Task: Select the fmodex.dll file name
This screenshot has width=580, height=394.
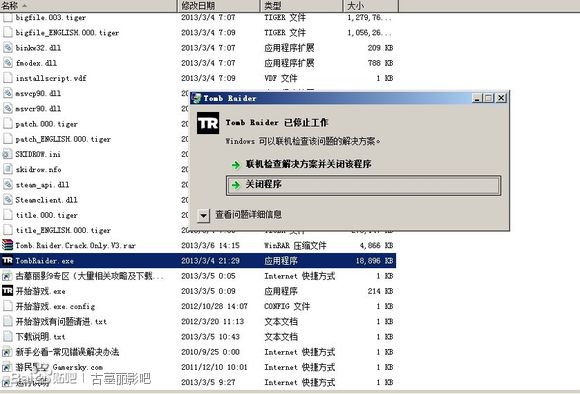Action: pyautogui.click(x=36, y=63)
